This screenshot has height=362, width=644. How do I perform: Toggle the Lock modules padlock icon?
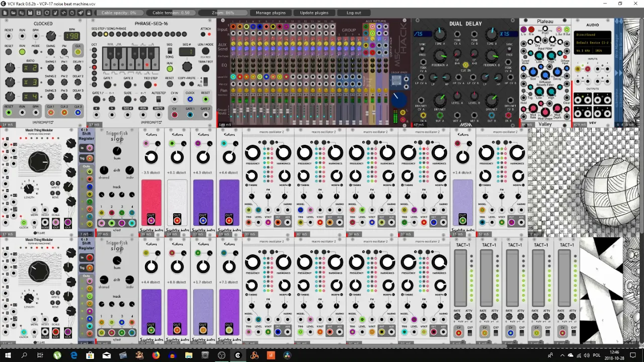(89, 13)
